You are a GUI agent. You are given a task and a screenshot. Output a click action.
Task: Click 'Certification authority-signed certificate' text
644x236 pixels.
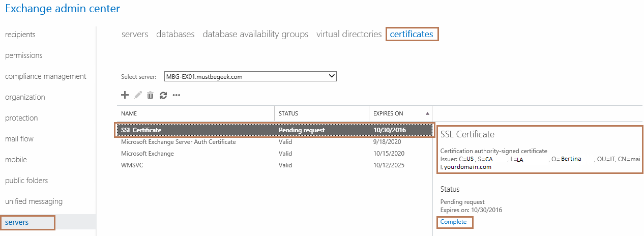click(x=493, y=151)
